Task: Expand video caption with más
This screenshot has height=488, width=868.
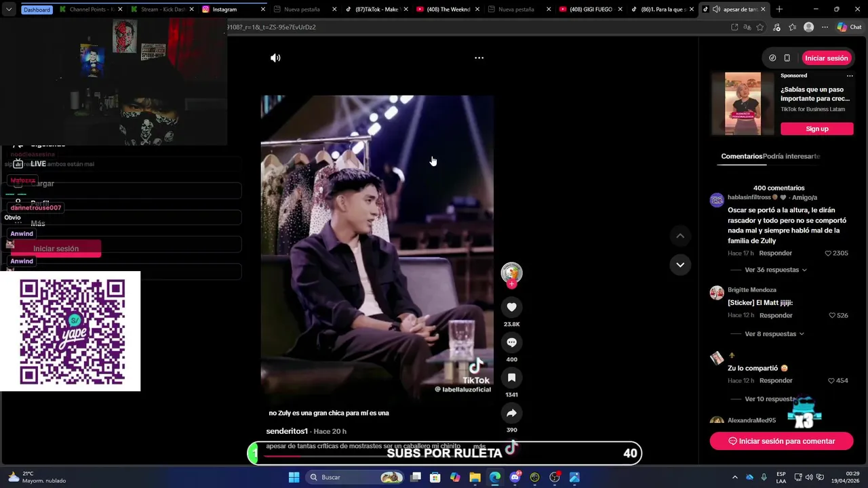Action: (479, 447)
